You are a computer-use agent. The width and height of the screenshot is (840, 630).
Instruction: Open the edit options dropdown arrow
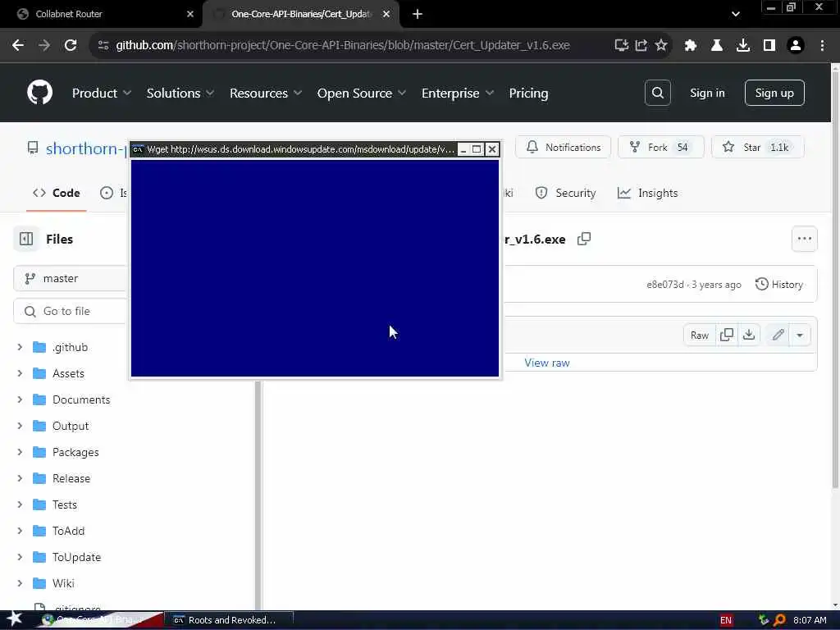(x=799, y=335)
